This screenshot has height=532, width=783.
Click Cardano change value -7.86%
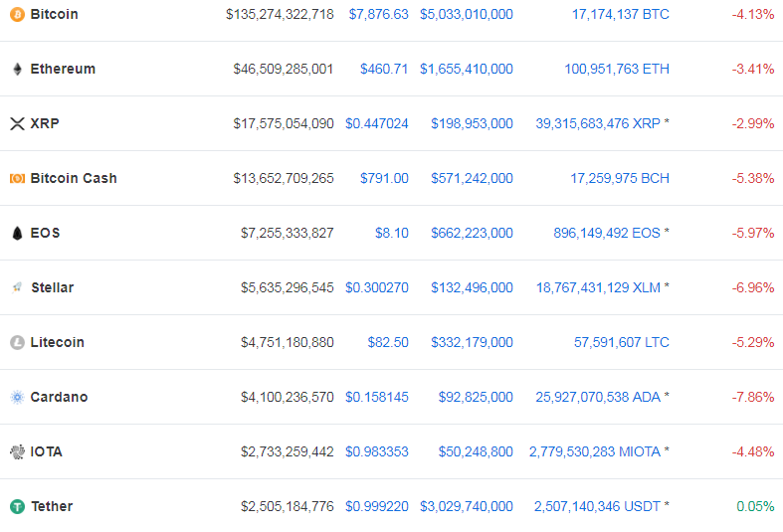(753, 397)
